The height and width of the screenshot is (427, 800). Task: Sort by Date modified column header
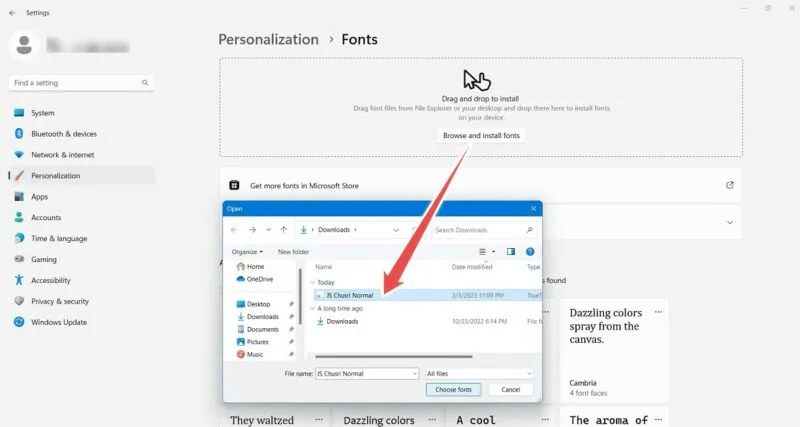(x=472, y=267)
